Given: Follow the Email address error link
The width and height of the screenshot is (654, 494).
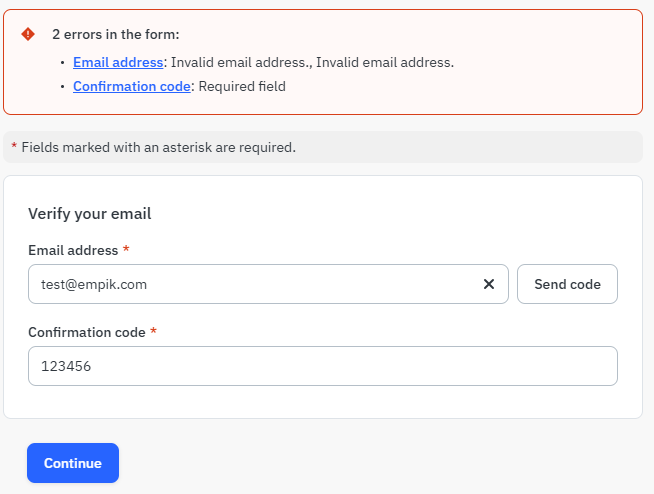Looking at the screenshot, I should [118, 62].
